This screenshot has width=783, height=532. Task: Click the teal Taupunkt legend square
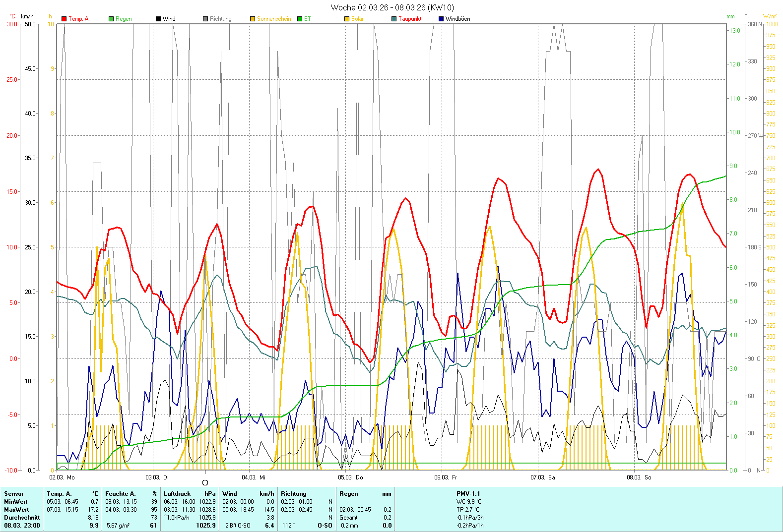(394, 19)
